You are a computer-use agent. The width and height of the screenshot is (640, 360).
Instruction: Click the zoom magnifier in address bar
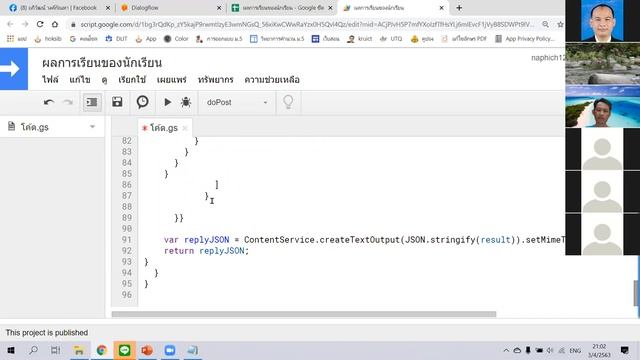coord(545,24)
